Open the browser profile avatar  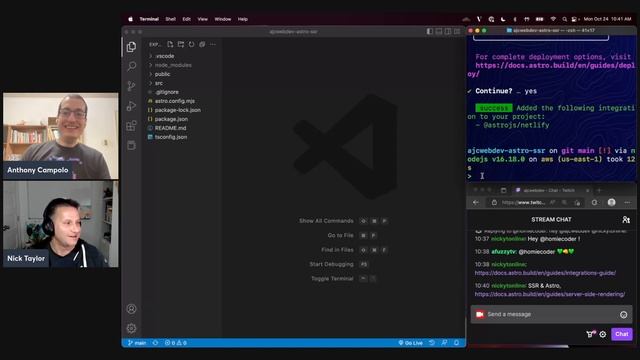pos(611,202)
